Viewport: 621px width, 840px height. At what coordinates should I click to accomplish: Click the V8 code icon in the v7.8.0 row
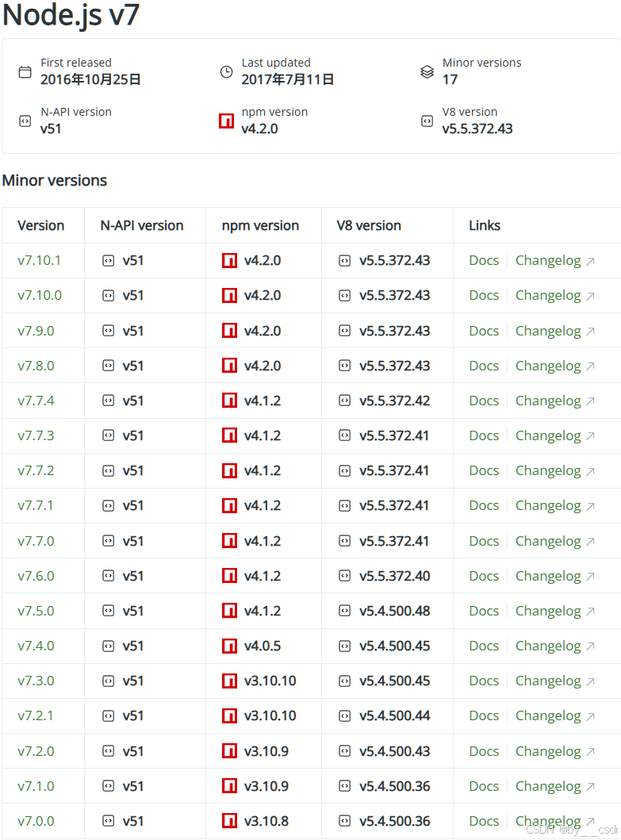[344, 366]
